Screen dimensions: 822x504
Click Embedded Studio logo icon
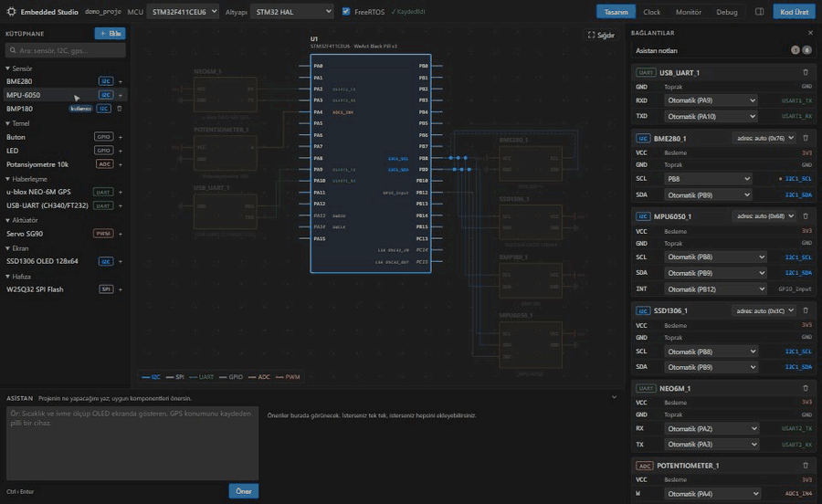pos(11,12)
